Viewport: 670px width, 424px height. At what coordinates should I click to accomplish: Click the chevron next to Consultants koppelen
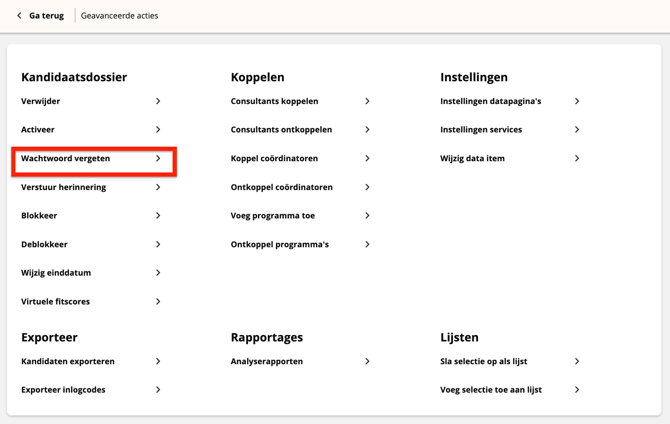(x=367, y=101)
